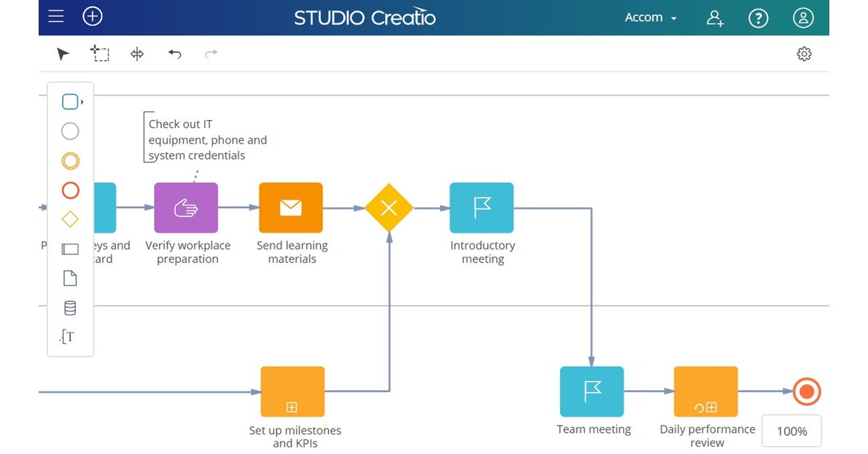Image resolution: width=868 pixels, height=454 pixels.
Task: Open the Accom workspace dropdown
Action: (650, 17)
